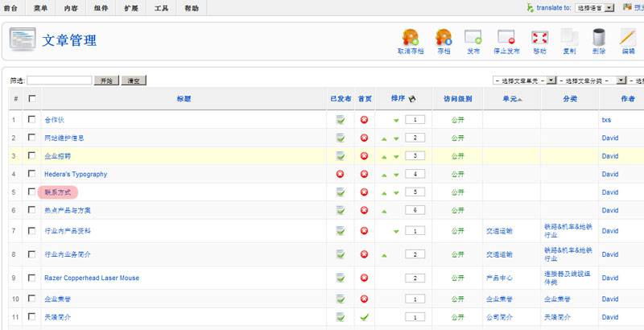Screen dimensions: 644x330
Task: Click the 筛选 filter text input field
Action: (60, 80)
